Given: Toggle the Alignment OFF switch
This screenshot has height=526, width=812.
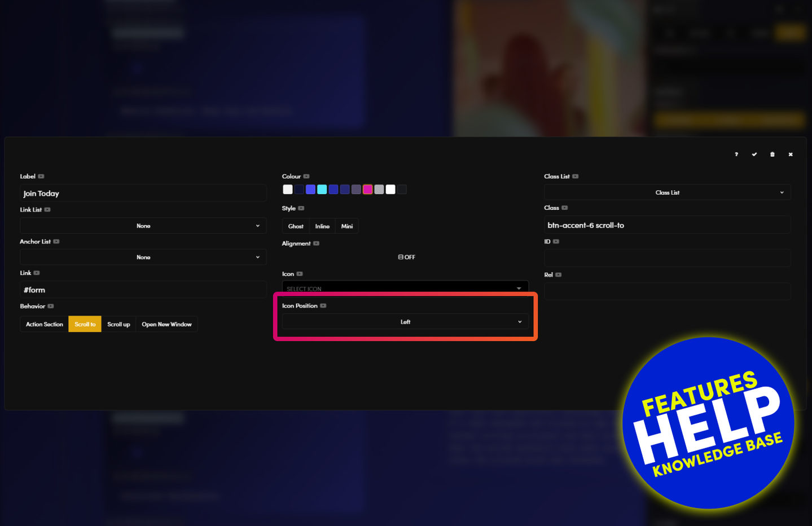Looking at the screenshot, I should 406,257.
